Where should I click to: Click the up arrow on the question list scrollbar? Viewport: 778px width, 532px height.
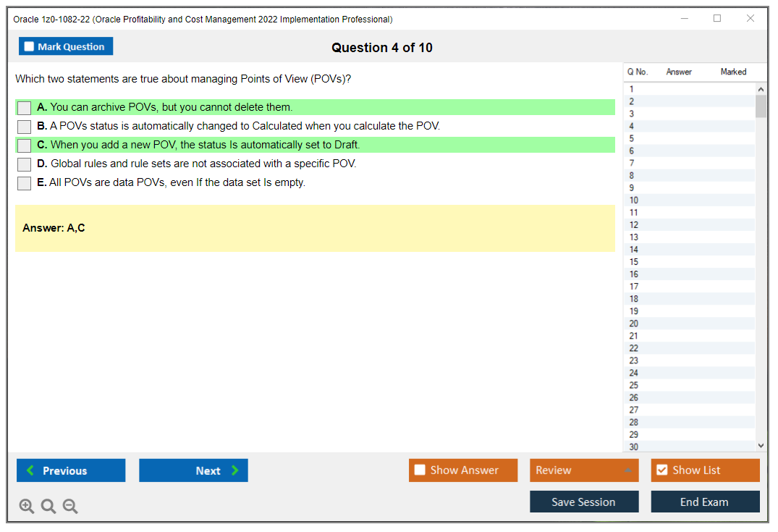click(761, 88)
